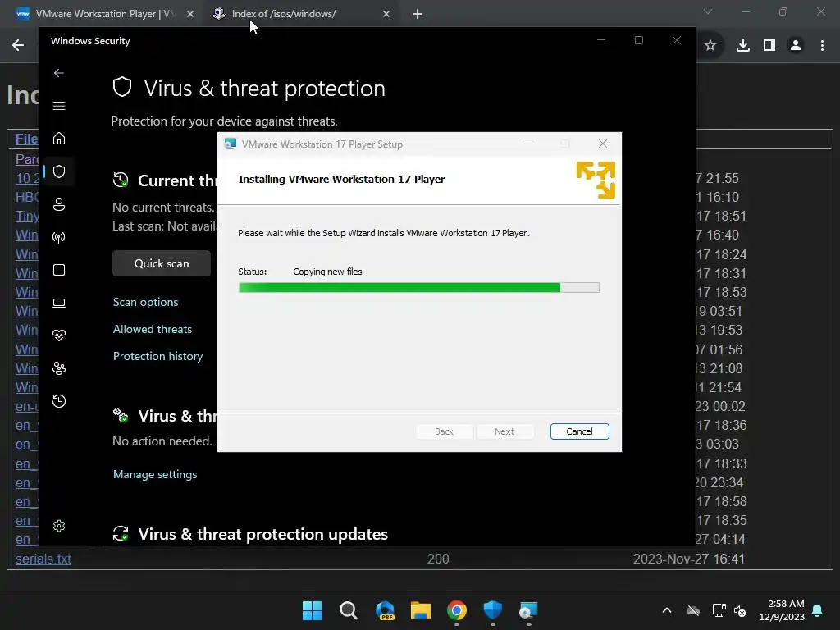Open taskbar Search
Viewport: 840px width, 630px height.
coord(348,610)
